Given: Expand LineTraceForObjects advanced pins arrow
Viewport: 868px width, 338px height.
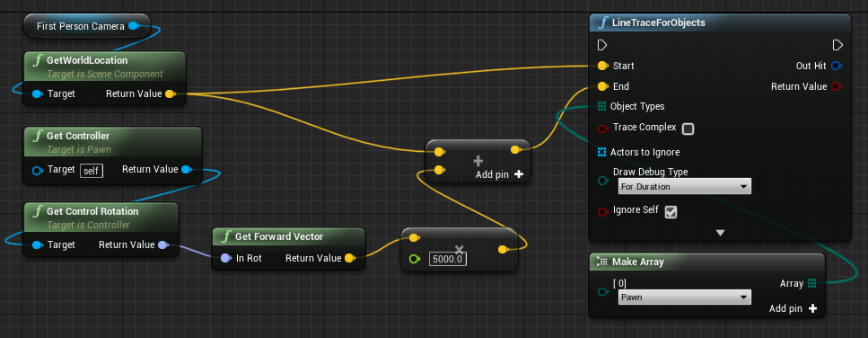Looking at the screenshot, I should (720, 234).
